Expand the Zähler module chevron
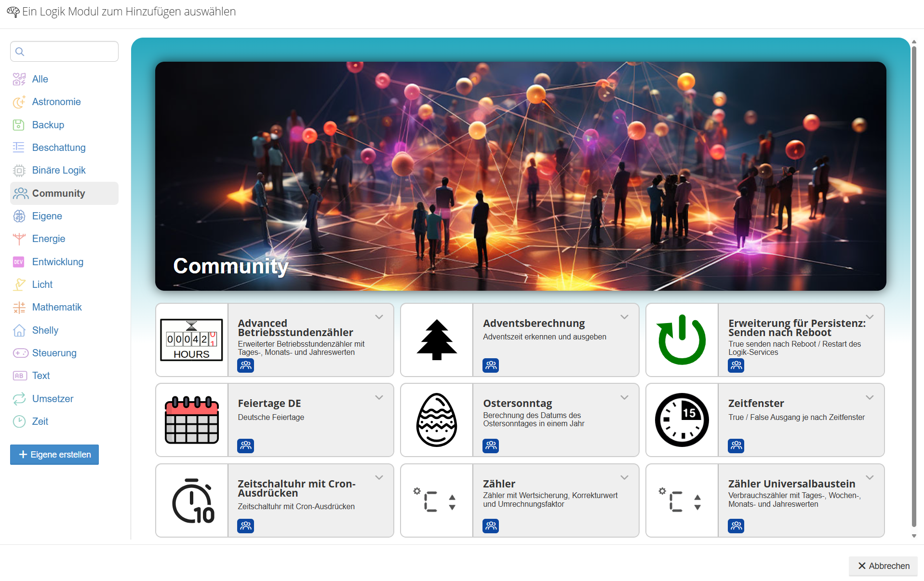 click(625, 477)
